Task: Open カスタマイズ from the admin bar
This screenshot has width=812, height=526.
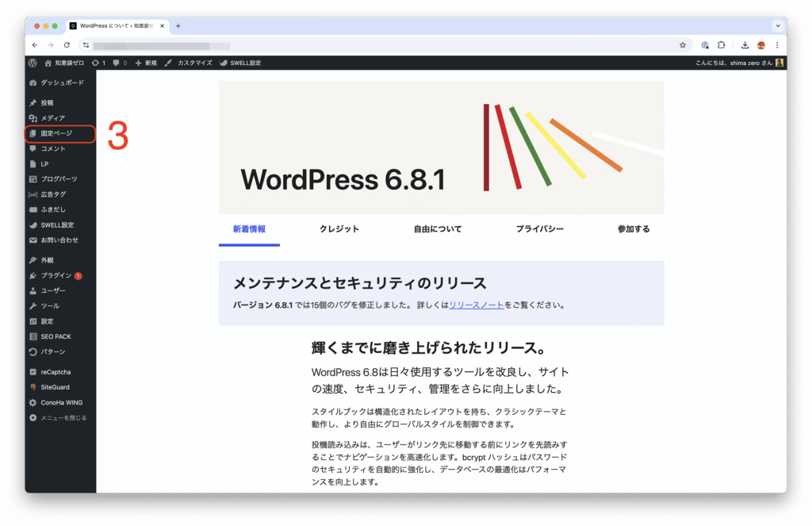Action: point(189,63)
